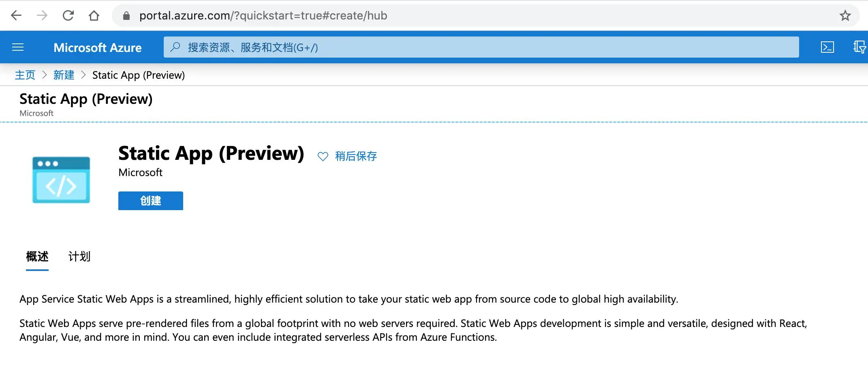Bookmark this page with the star
Image resolution: width=868 pixels, height=374 pixels.
[x=845, y=15]
